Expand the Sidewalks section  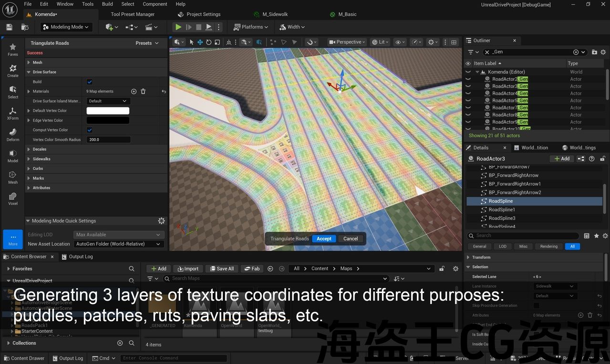pyautogui.click(x=41, y=159)
